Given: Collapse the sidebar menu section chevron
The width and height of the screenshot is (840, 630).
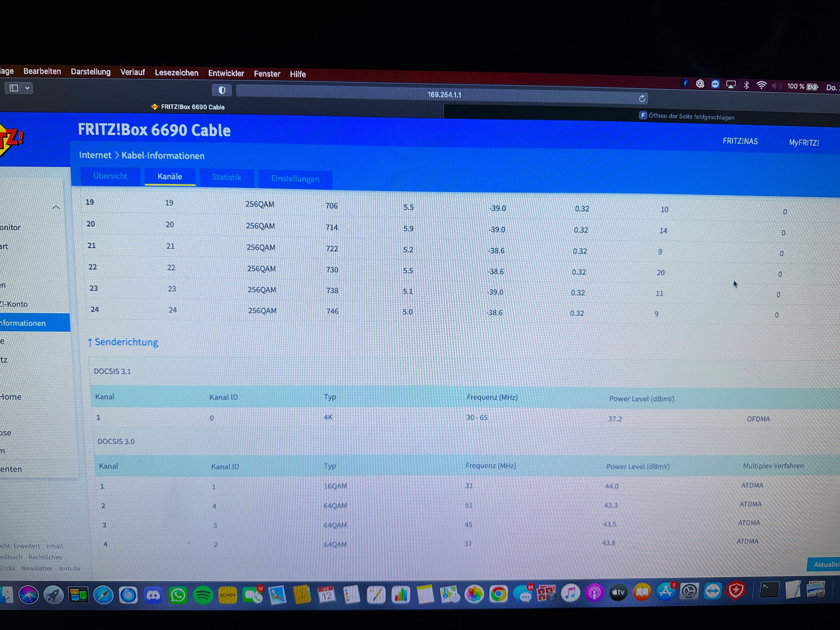Looking at the screenshot, I should (x=56, y=207).
